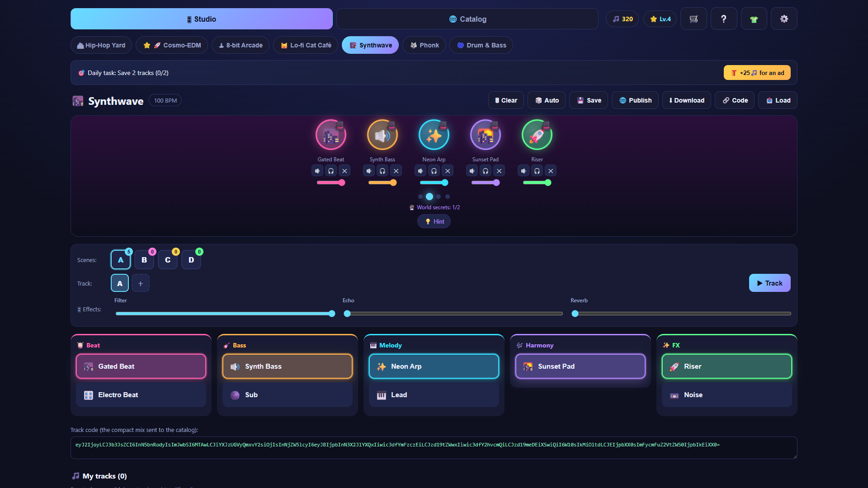The image size is (868, 488).
Task: Select the 8-bit Arcade world
Action: pyautogui.click(x=241, y=45)
